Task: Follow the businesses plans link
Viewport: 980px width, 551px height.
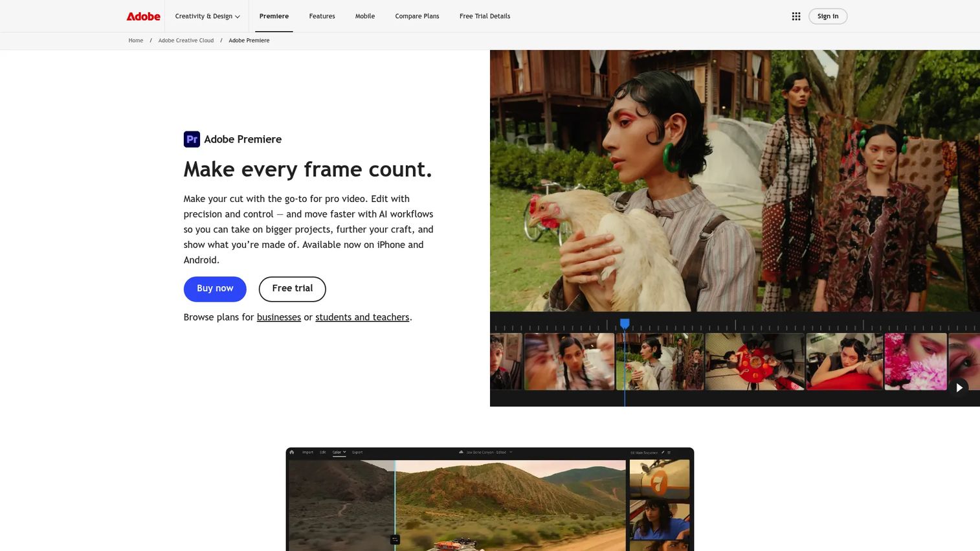Action: click(279, 317)
